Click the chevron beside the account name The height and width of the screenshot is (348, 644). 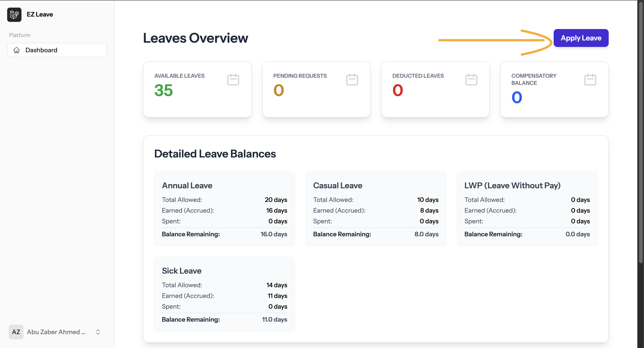pos(98,332)
